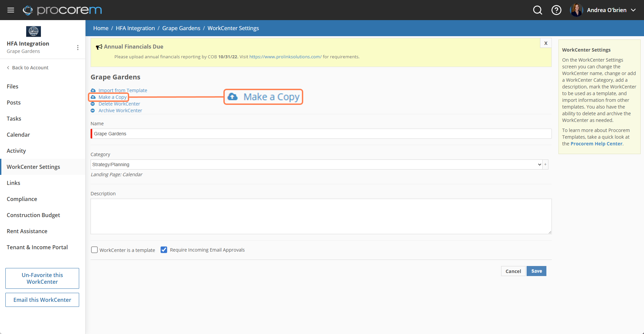This screenshot has height=334, width=644.
Task: Click the Delete WorkCenter minus icon
Action: (93, 104)
